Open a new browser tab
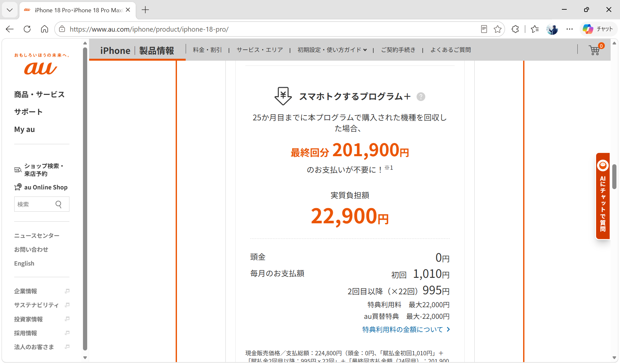The image size is (620, 364). 145,10
